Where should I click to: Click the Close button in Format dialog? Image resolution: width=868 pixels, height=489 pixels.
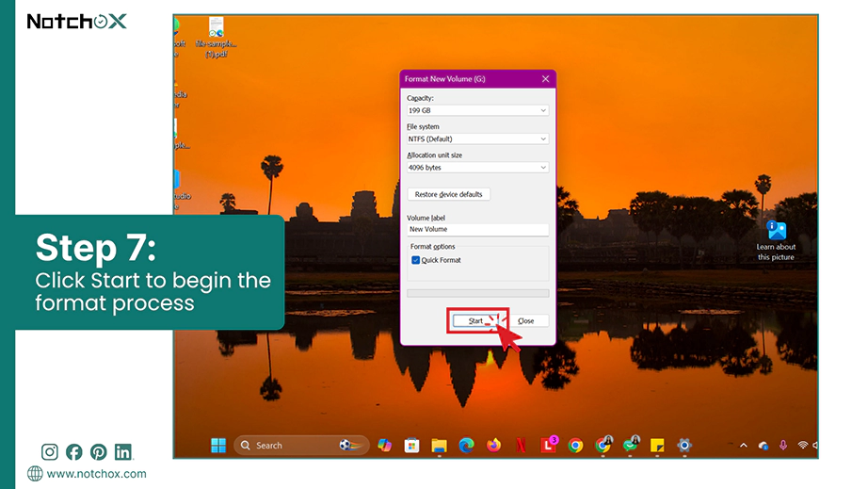(525, 320)
